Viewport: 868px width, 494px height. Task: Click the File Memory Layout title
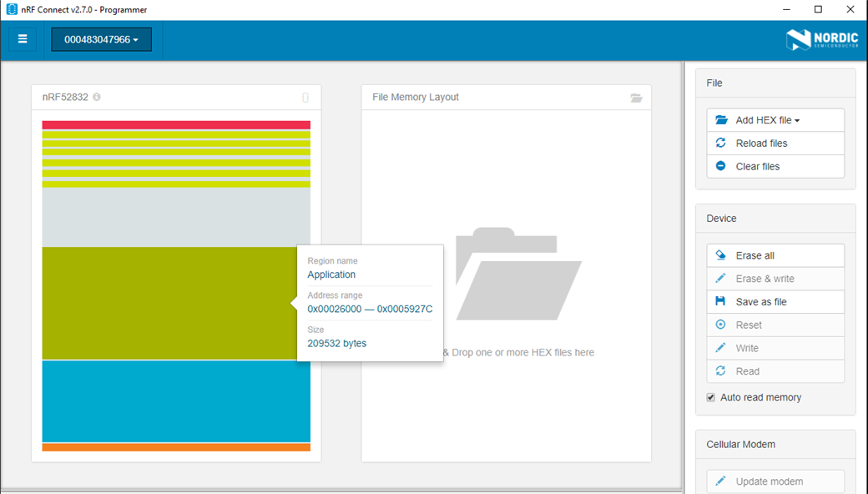click(x=415, y=98)
